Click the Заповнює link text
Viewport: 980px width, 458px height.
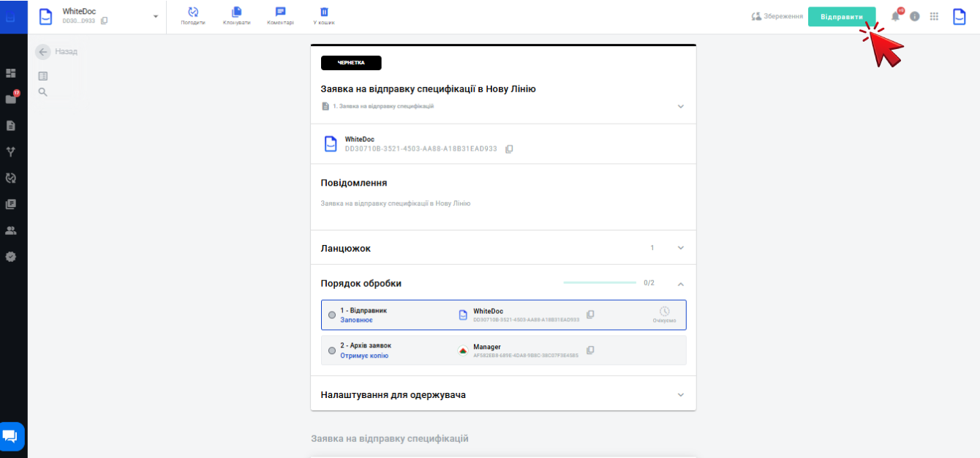[356, 320]
